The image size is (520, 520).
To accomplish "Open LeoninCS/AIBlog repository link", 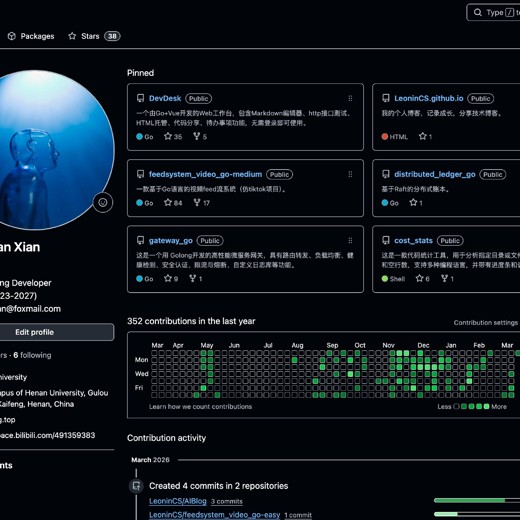I will pos(178,501).
